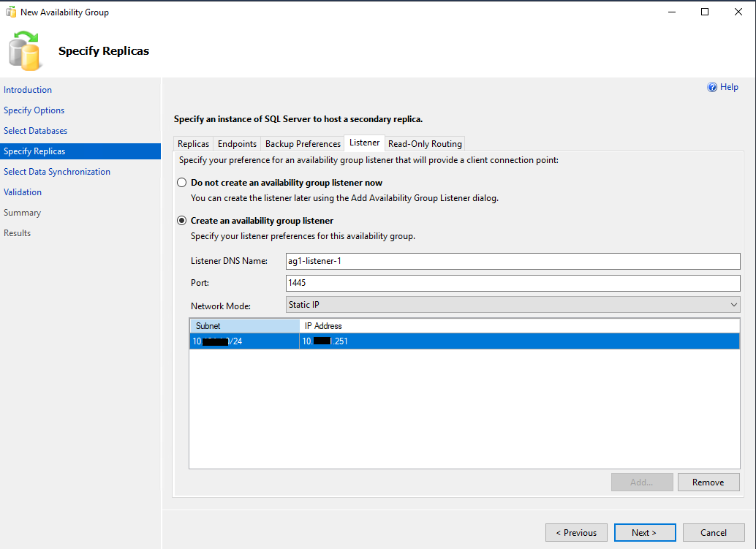Open the Select Data Synchronization step

[x=57, y=172]
